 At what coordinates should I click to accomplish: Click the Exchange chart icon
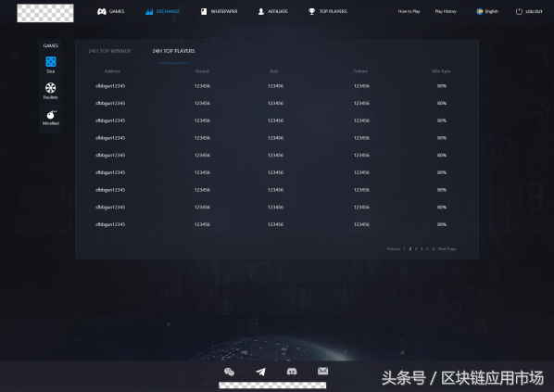point(149,12)
